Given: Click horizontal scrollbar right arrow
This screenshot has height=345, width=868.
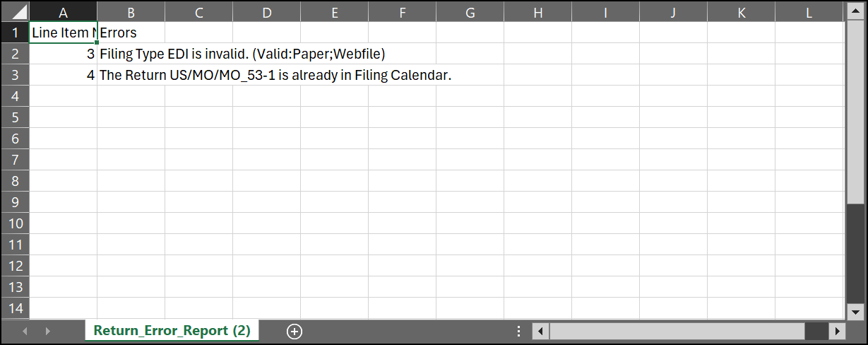Looking at the screenshot, I should [x=837, y=331].
